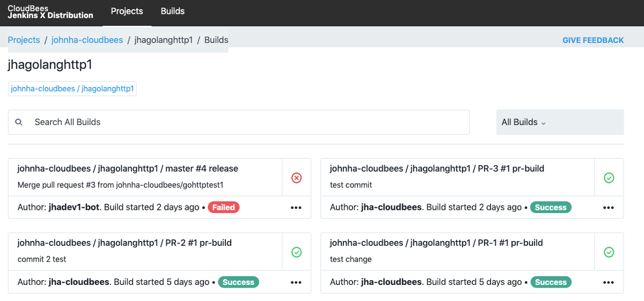
Task: Click the Builds breadcrumb text
Action: pos(216,40)
